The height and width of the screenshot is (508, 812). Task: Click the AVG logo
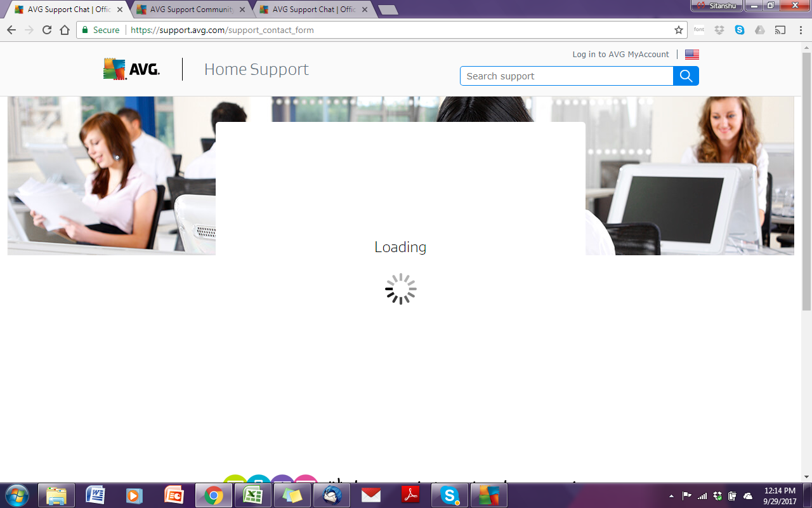tap(132, 69)
